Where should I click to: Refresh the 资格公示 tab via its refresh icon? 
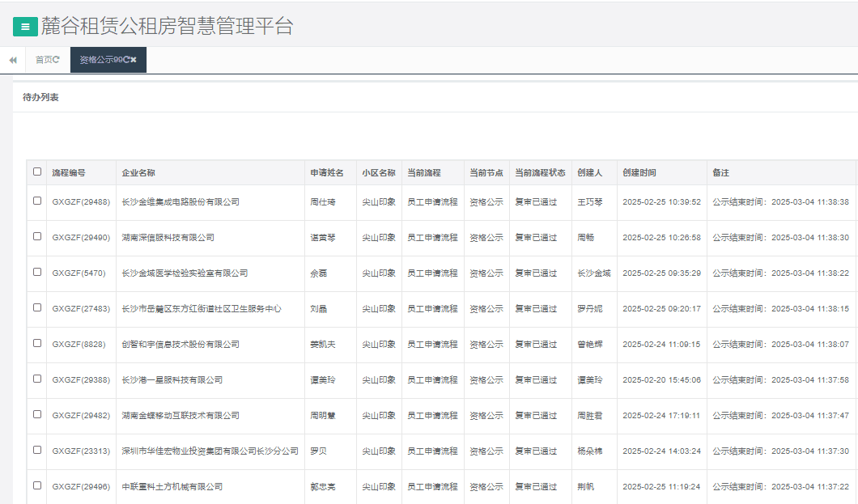click(x=127, y=59)
